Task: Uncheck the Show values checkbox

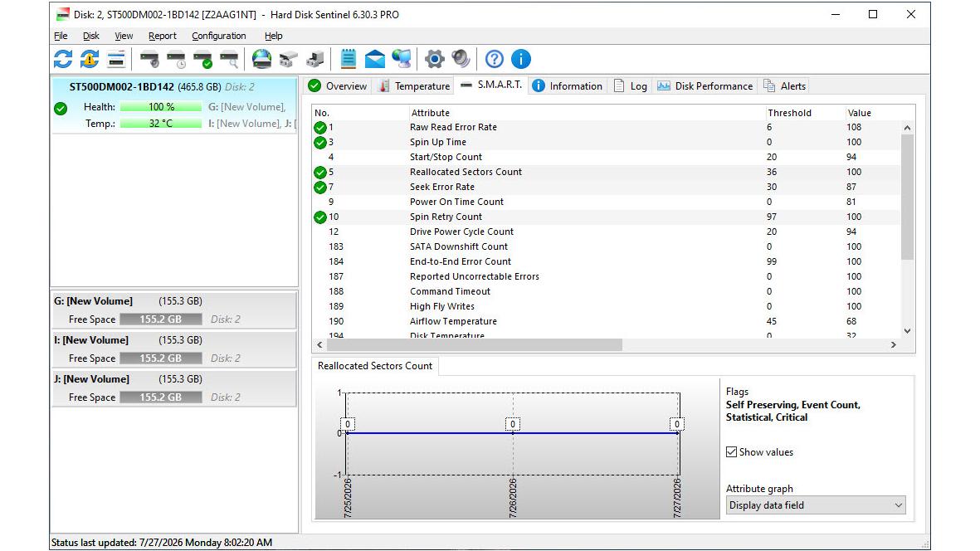Action: point(731,451)
